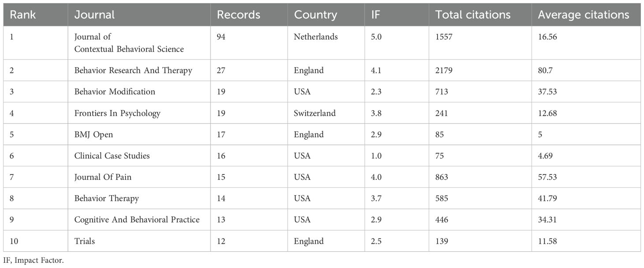This screenshot has height=268, width=644.
Task: Click the Trials journal cell
Action: (85, 241)
